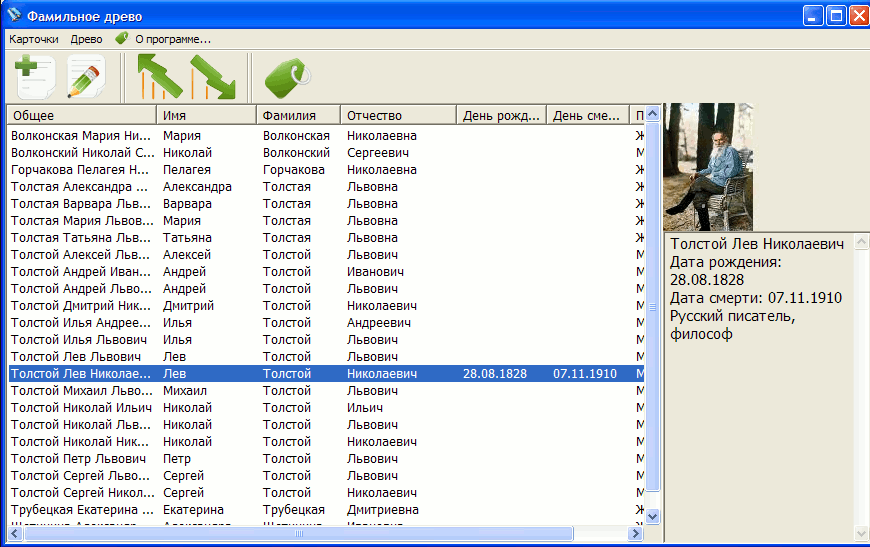This screenshot has width=870, height=547.
Task: Click the horizontal scrollbar right arrow
Action: tap(636, 534)
